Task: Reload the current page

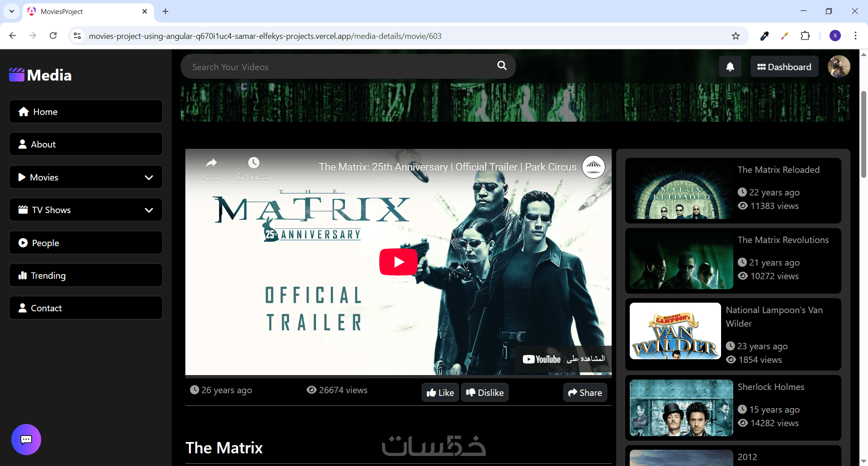Action: point(53,36)
